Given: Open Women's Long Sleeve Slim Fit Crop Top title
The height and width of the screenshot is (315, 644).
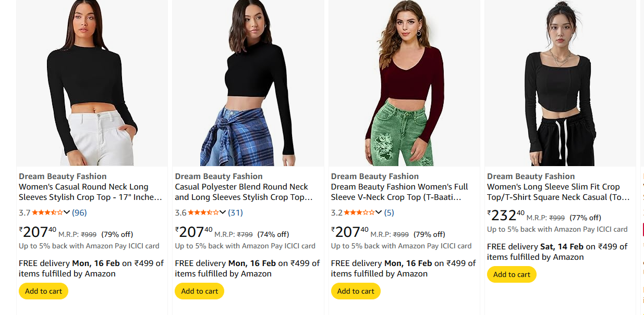Looking at the screenshot, I should click(558, 192).
